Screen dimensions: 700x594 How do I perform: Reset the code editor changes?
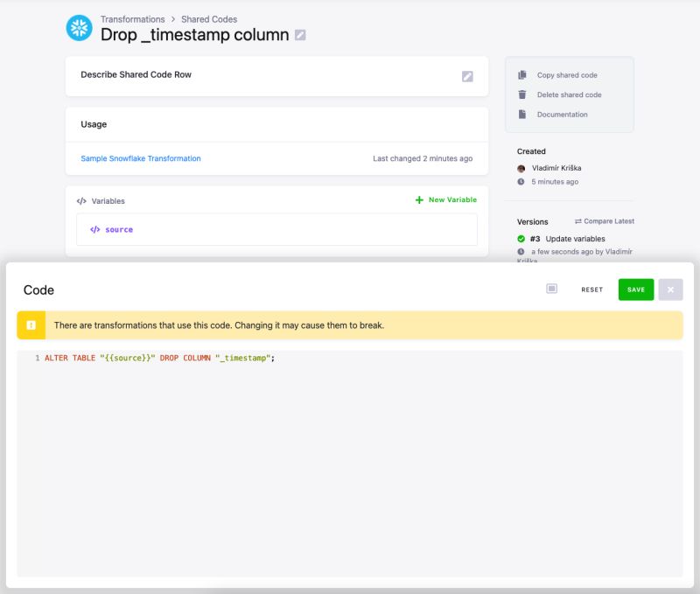pos(592,290)
